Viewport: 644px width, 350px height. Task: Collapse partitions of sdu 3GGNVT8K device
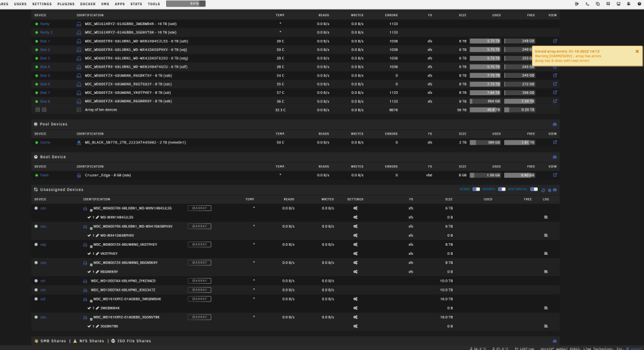(x=91, y=318)
